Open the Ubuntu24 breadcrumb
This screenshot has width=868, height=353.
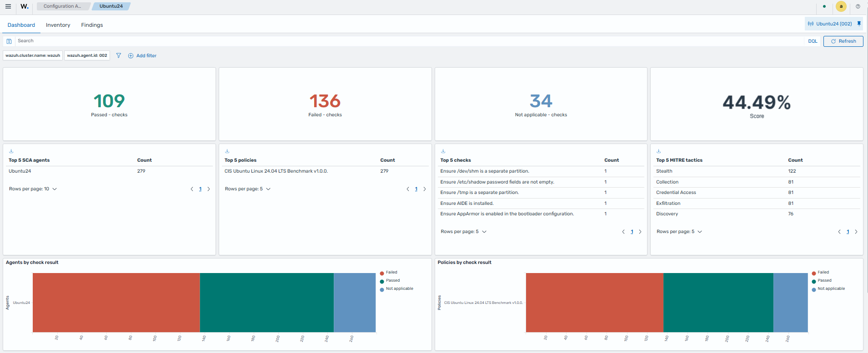(x=111, y=6)
